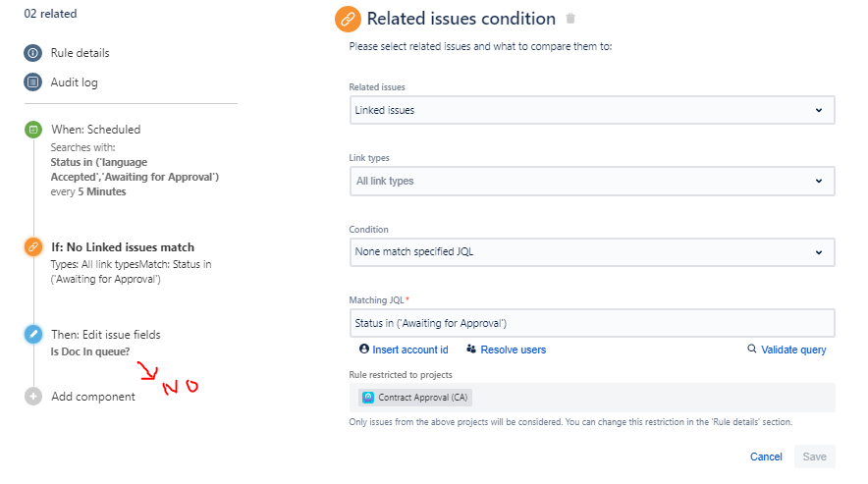Viewport: 868px width, 484px height.
Task: Open the Condition dropdown
Action: pos(592,251)
